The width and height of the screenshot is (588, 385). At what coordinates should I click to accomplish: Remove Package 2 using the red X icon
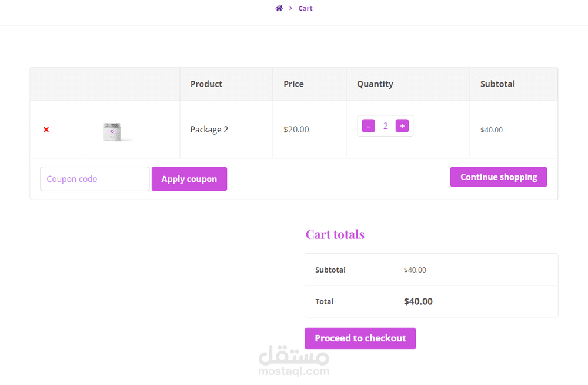[46, 130]
